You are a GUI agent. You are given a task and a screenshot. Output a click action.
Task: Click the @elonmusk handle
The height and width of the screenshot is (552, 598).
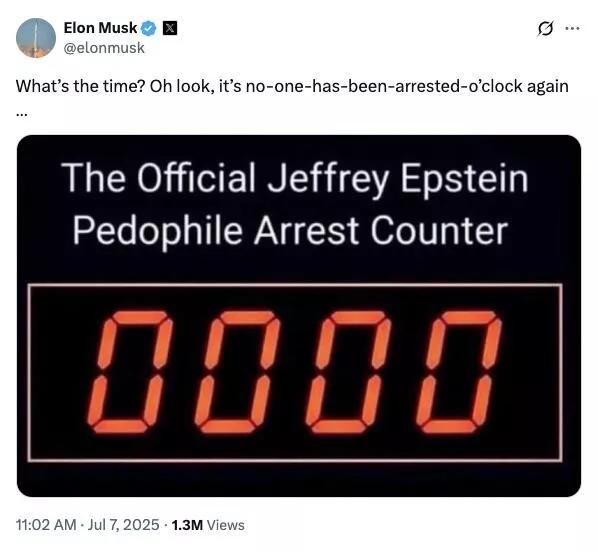pos(104,48)
